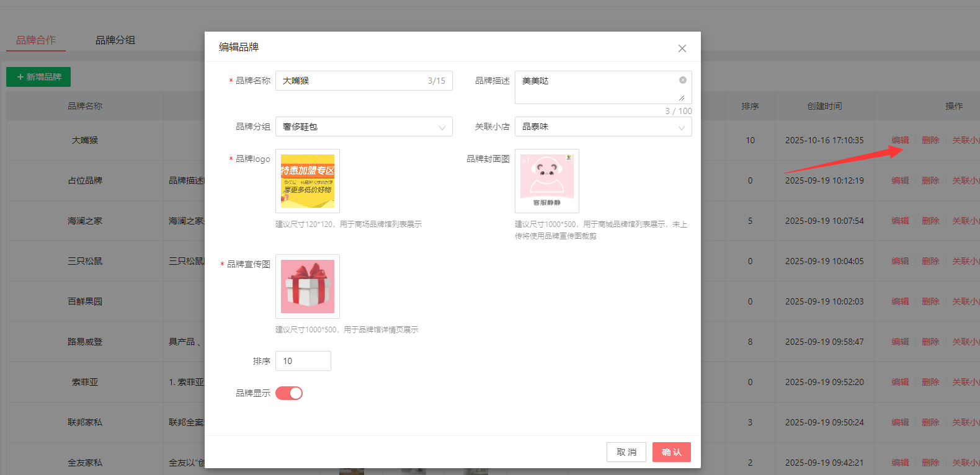980x475 pixels.
Task: Click the brand name input field
Action: (350, 81)
